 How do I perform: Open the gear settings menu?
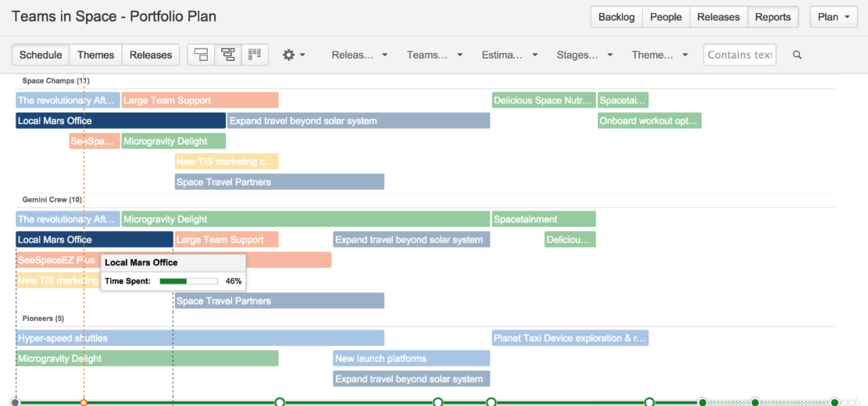[294, 55]
